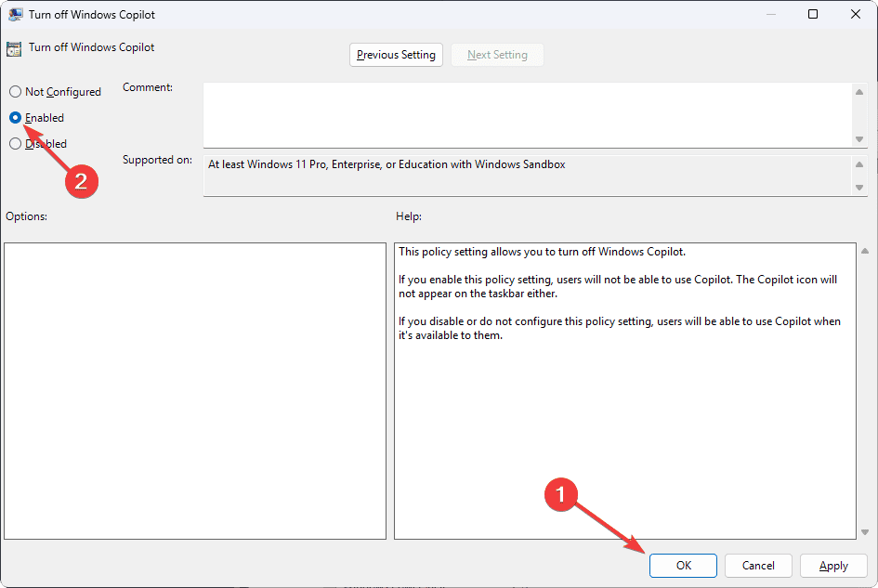878x588 pixels.
Task: Click the Help pane scroll down arrow
Action: pos(865,532)
